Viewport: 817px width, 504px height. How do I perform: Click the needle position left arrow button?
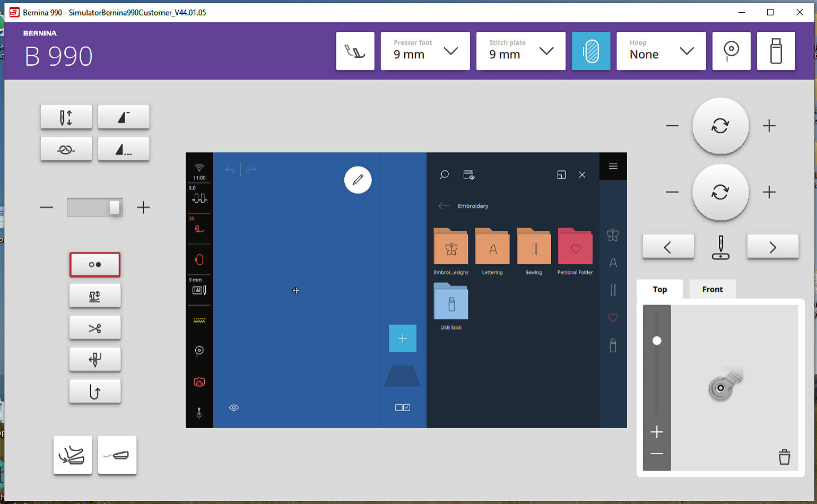point(668,247)
